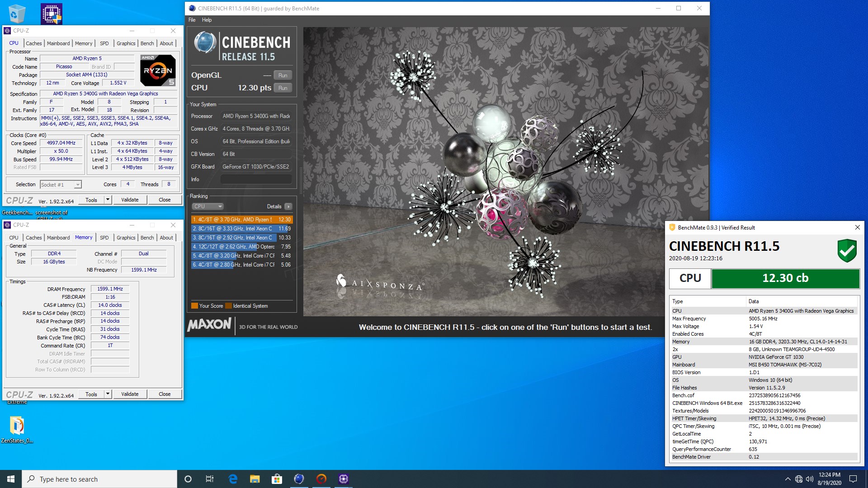Click the taskbar search box

[x=99, y=479]
